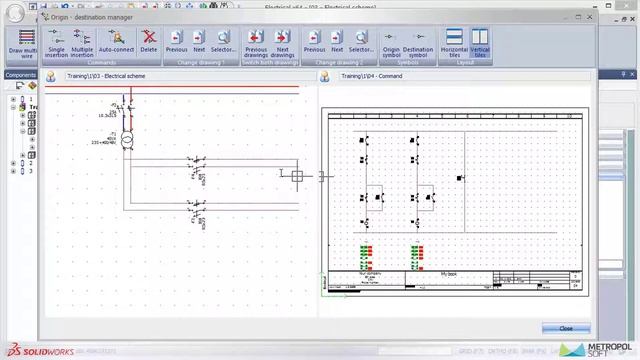The image size is (640, 360).
Task: Close the Origin-destination manager with Close button
Action: click(566, 328)
